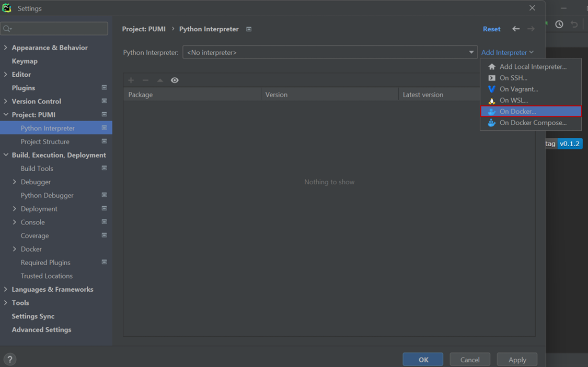Click the forward arrow next to Reset
Image resolution: width=588 pixels, height=367 pixels.
[x=531, y=29]
